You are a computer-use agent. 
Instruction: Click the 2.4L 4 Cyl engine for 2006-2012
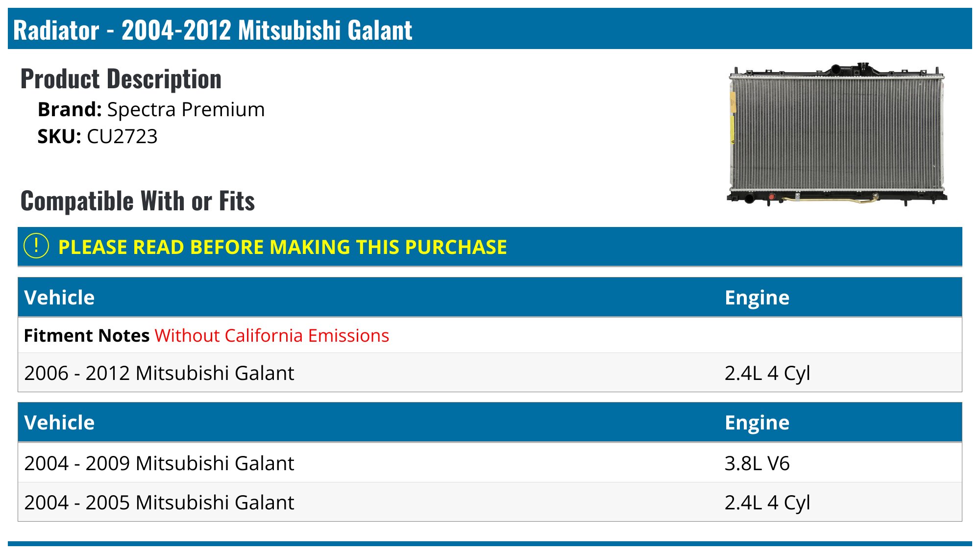pyautogui.click(x=767, y=373)
